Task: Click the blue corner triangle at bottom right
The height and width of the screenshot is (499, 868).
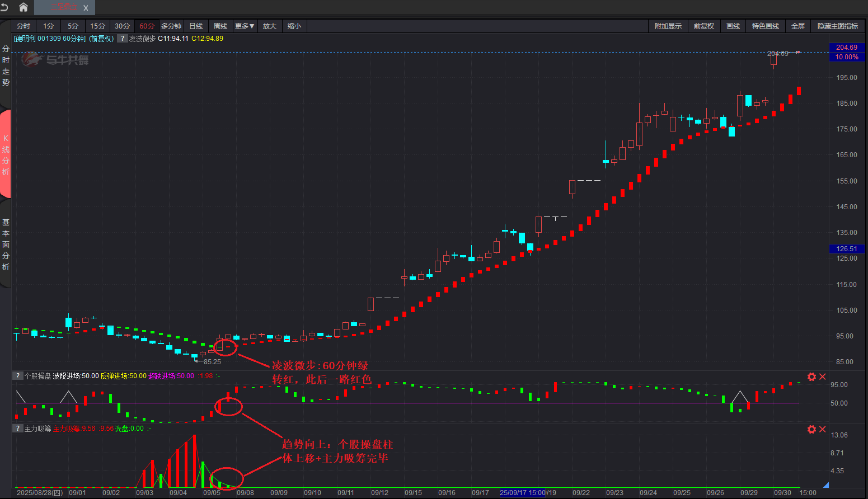Action: tap(825, 484)
